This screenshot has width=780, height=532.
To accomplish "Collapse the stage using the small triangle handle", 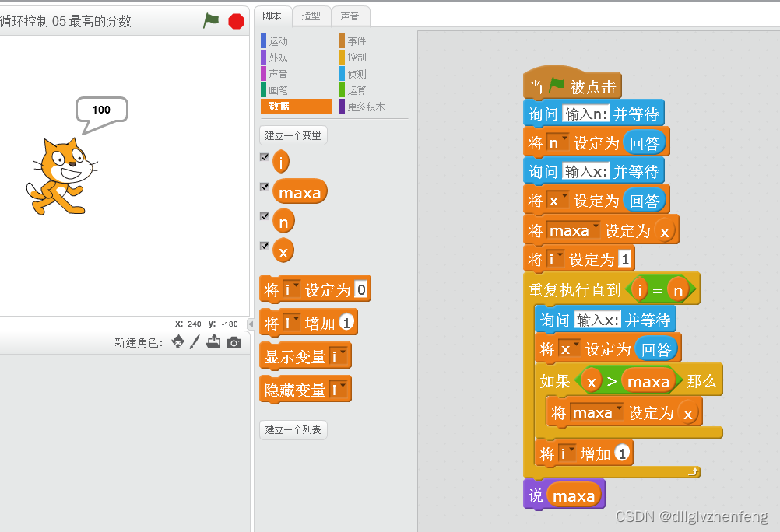I will tap(251, 324).
